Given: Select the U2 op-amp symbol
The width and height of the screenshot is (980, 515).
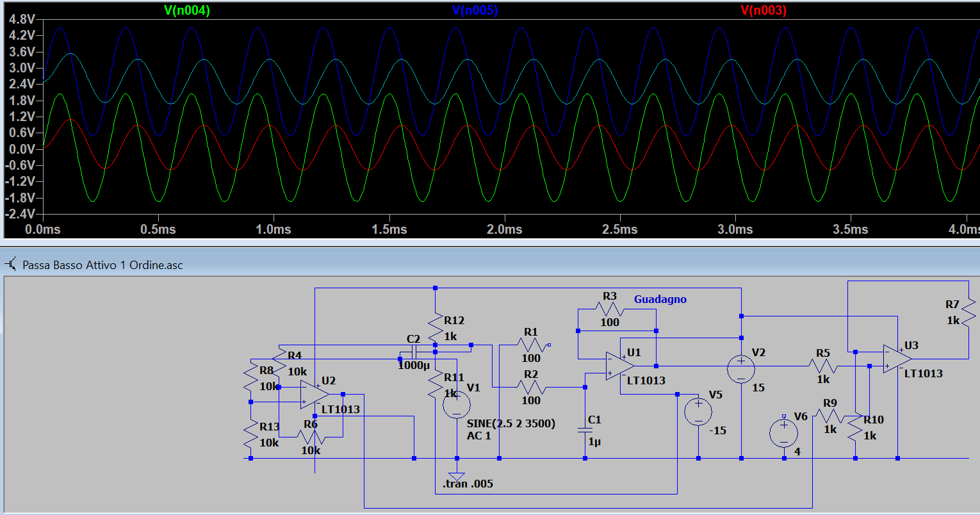Looking at the screenshot, I should (314, 395).
